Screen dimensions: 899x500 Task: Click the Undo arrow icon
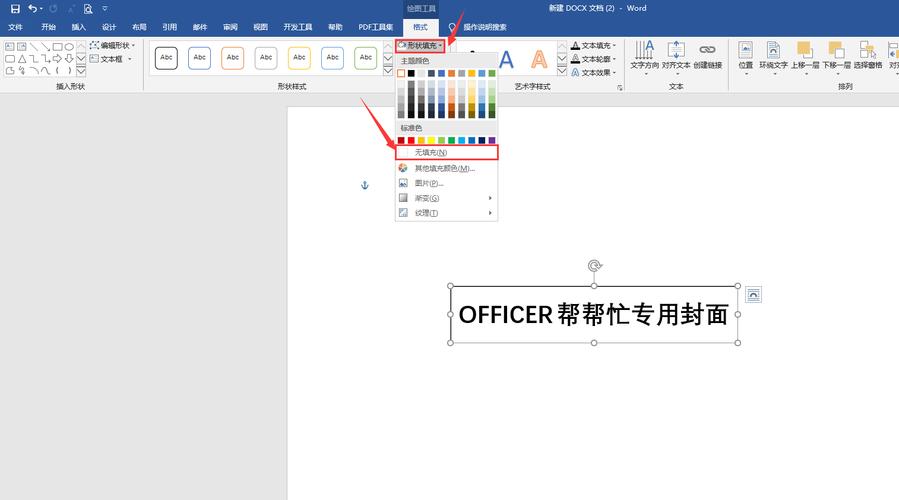pyautogui.click(x=33, y=9)
